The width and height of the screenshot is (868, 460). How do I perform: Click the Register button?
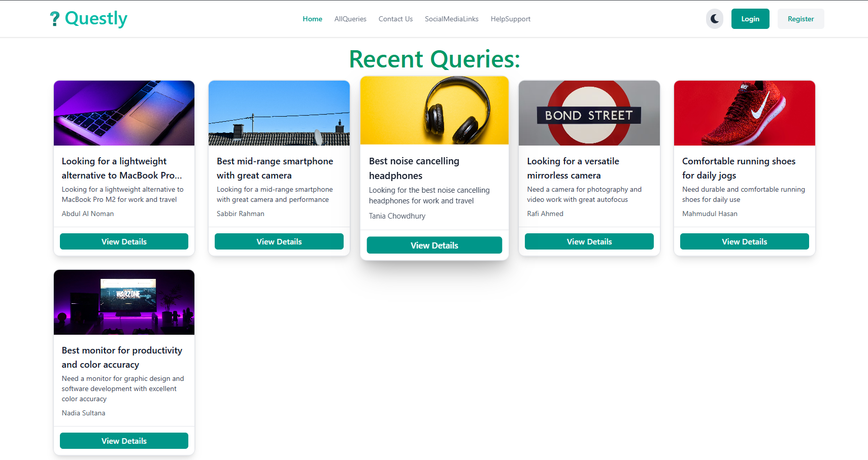(x=800, y=19)
